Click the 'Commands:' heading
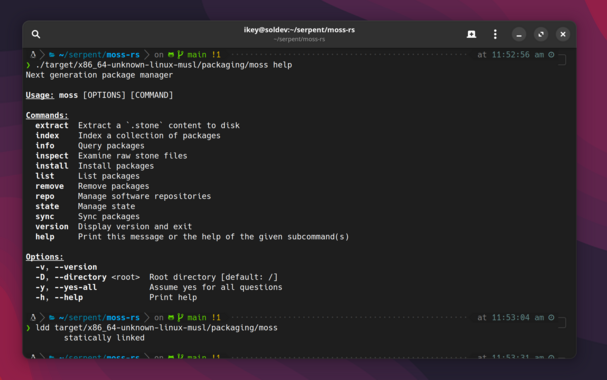 [47, 115]
